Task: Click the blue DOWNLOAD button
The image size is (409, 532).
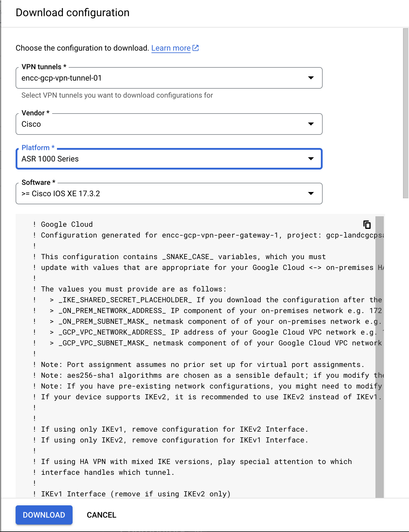Action: (44, 515)
